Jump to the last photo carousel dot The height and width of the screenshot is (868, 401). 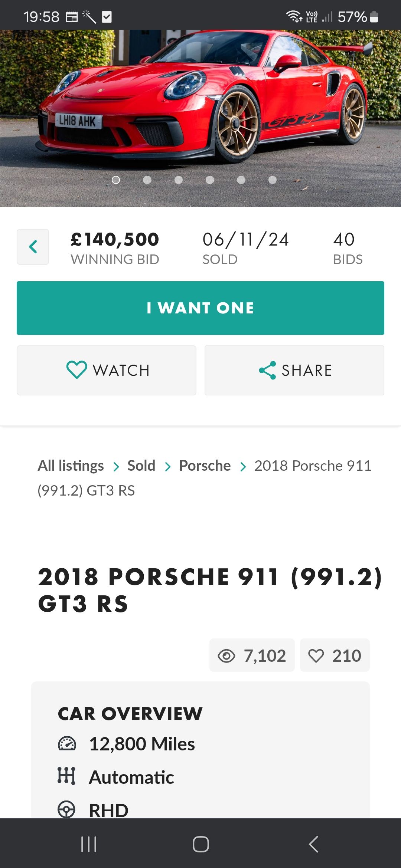(x=273, y=180)
